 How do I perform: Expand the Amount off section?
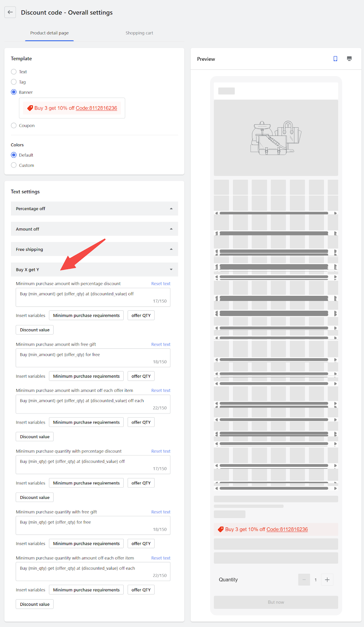[x=94, y=229]
